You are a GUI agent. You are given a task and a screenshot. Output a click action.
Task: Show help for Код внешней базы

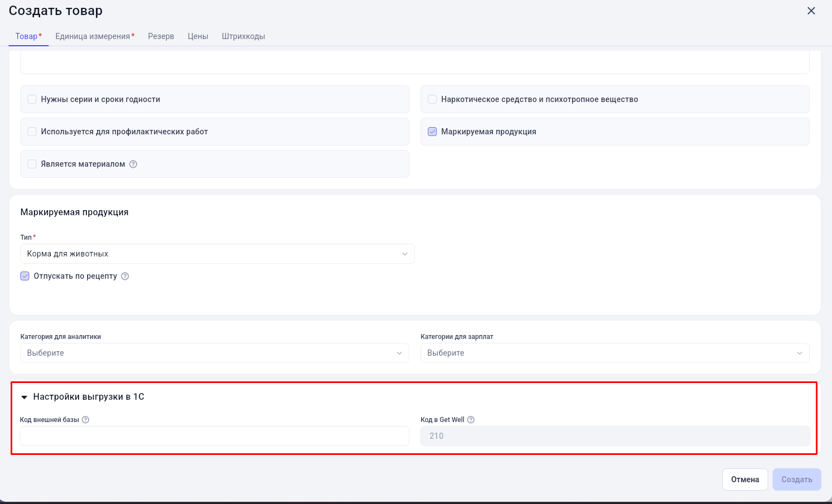(x=85, y=420)
